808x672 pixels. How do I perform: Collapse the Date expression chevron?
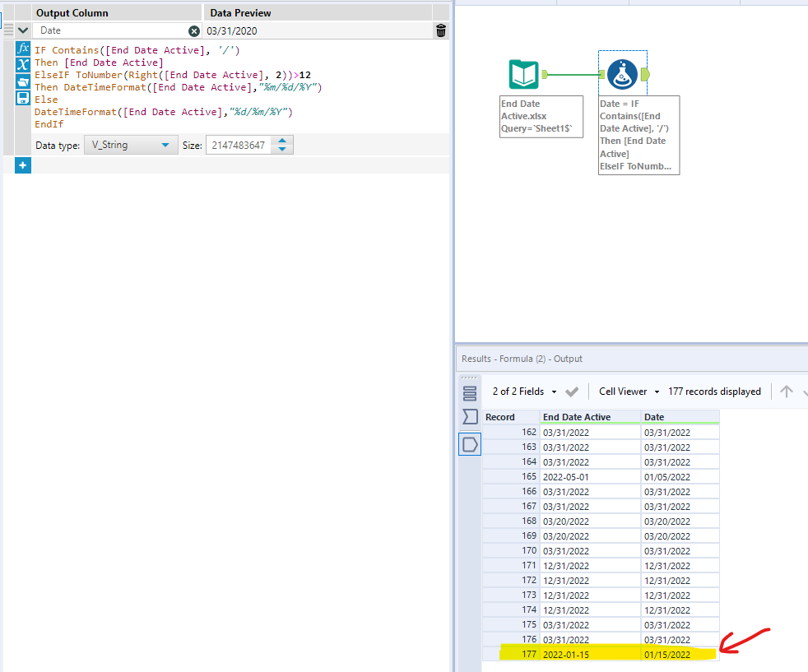[x=23, y=30]
